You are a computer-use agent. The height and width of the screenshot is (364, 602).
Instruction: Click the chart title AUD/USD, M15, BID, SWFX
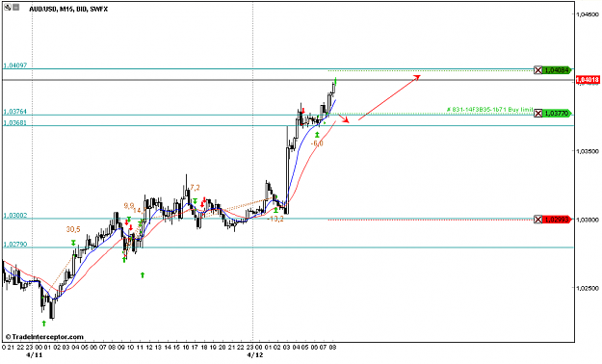pos(68,10)
